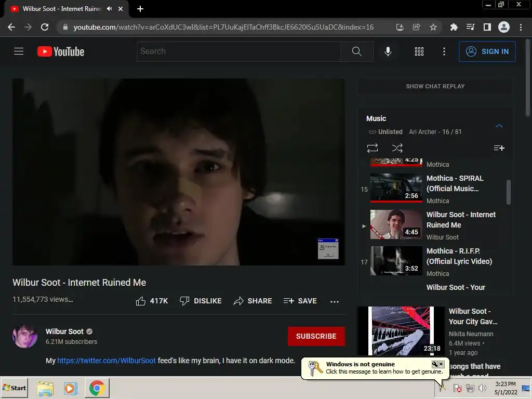
Task: Open Ari Archer playlist owner link
Action: [x=422, y=131]
